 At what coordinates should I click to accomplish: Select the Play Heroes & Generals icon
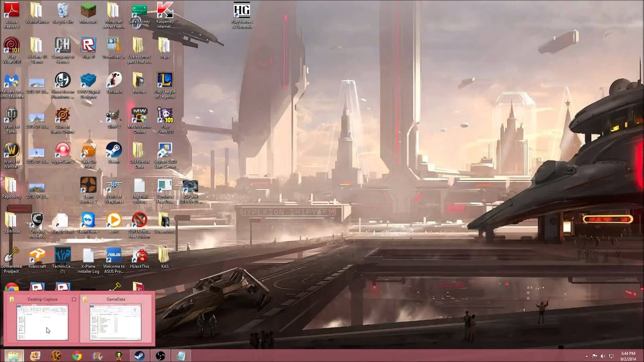242,15
